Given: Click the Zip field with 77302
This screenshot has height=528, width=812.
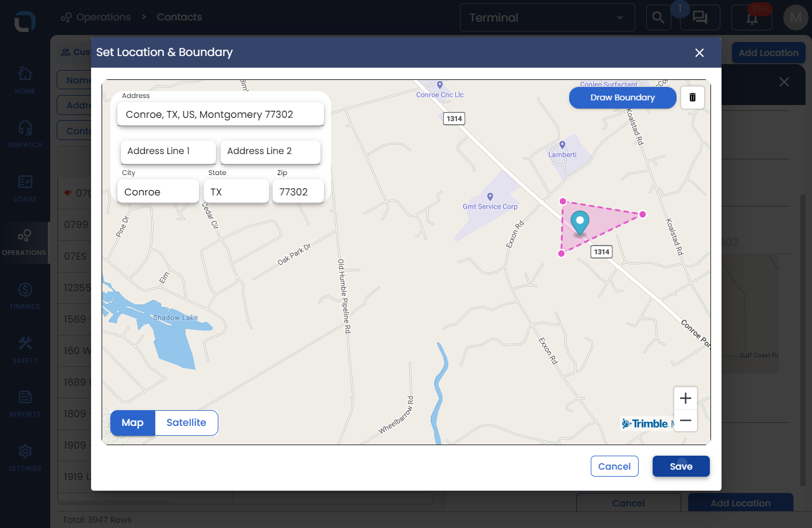Looking at the screenshot, I should click(x=298, y=192).
